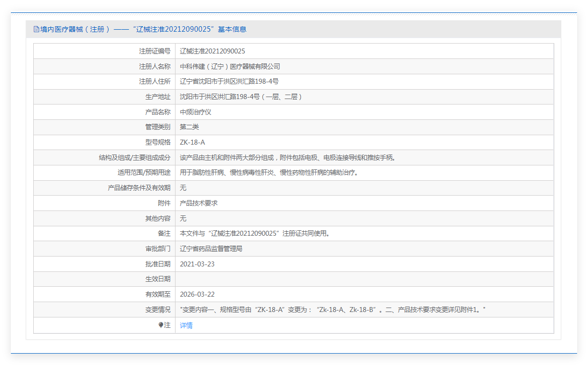Click the 注册人住所 address value
Screen dimensions: 588x365
pos(229,81)
